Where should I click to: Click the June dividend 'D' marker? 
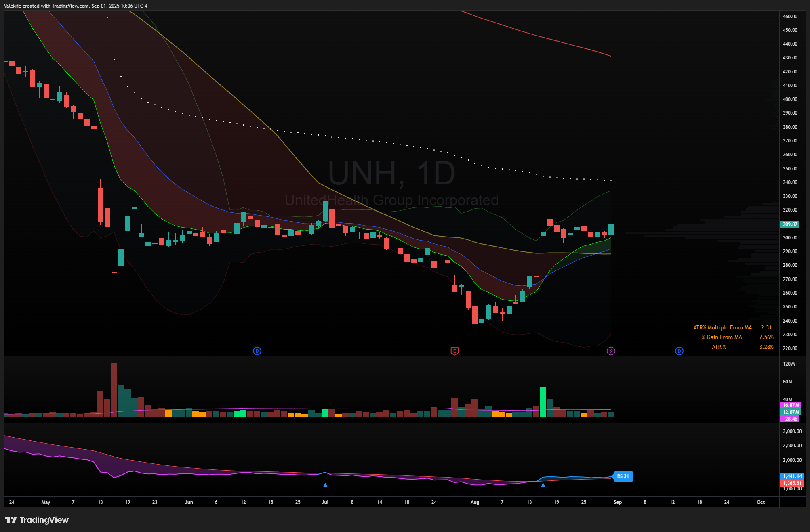pyautogui.click(x=257, y=351)
